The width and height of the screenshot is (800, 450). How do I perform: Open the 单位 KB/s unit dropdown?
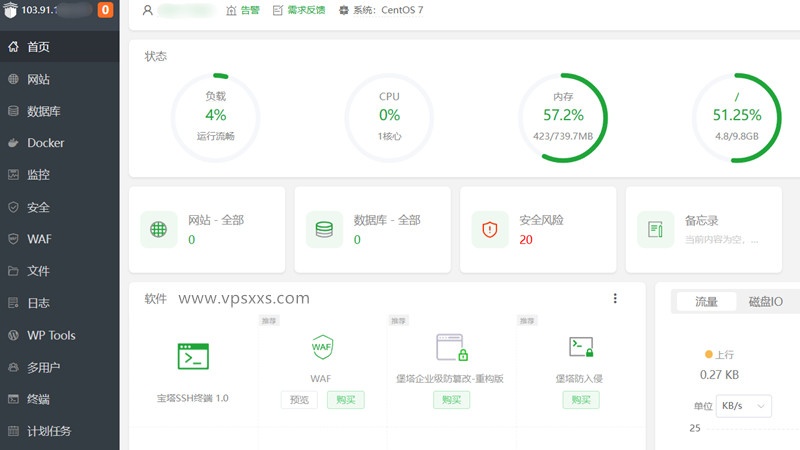click(x=743, y=406)
